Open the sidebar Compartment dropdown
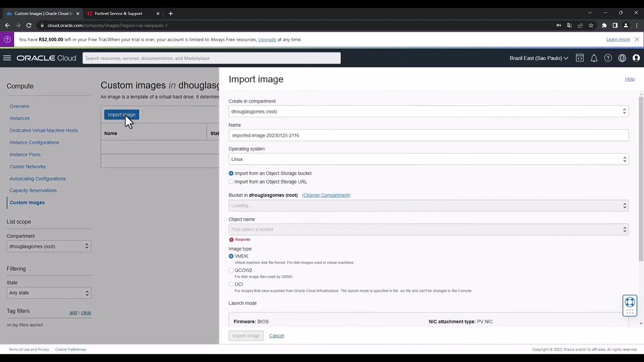Viewport: 644px width, 362px height. click(x=49, y=246)
